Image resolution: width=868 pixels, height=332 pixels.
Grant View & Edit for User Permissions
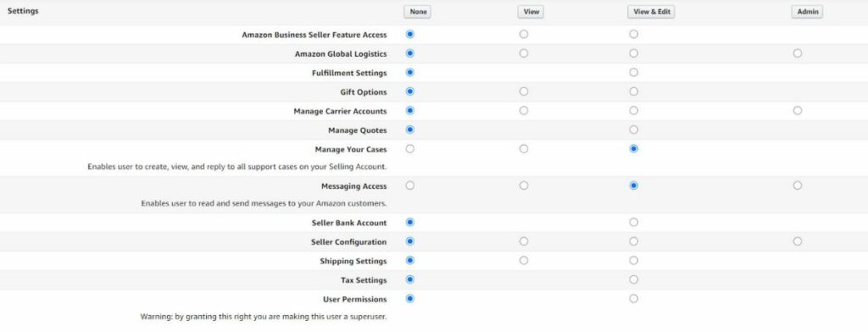(634, 299)
